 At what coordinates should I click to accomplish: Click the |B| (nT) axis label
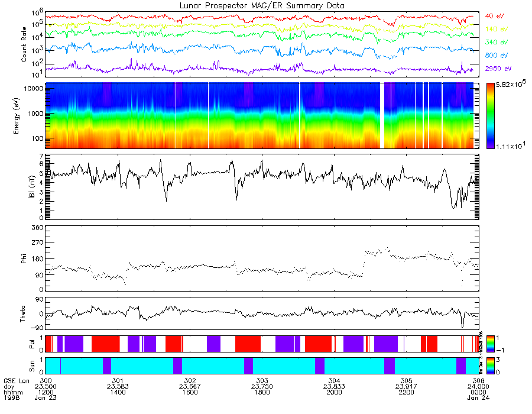31,187
